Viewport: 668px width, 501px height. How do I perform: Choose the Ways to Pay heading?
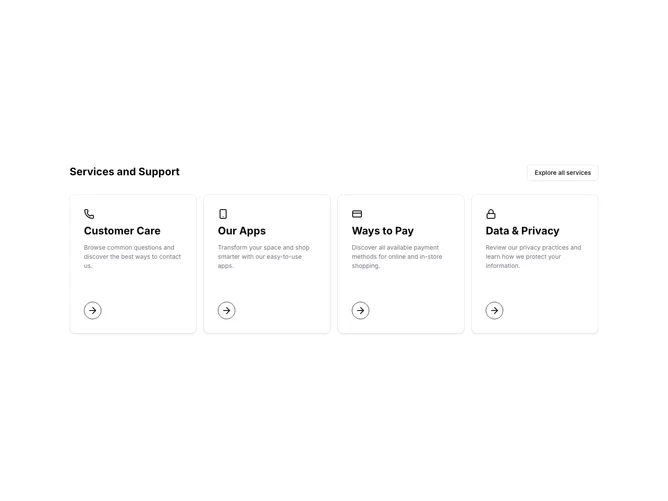[x=383, y=231]
